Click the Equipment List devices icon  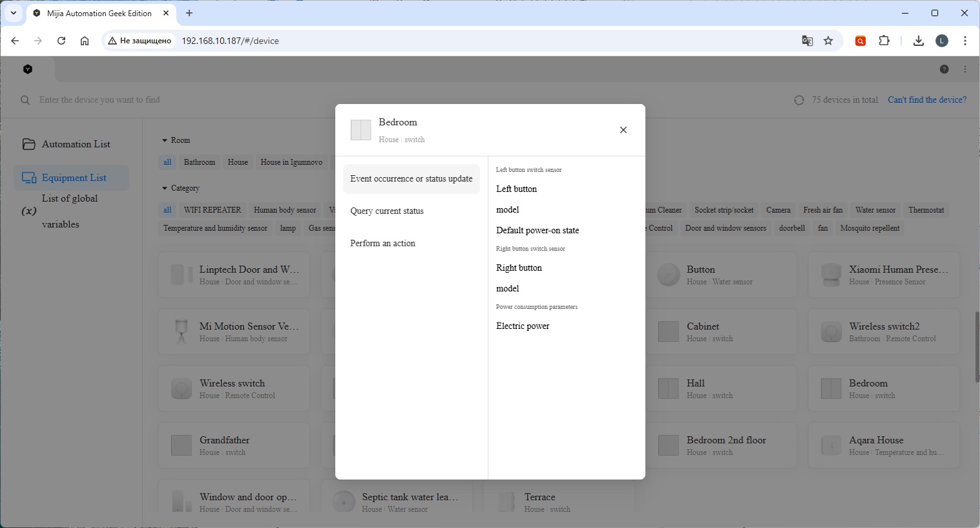(x=29, y=178)
